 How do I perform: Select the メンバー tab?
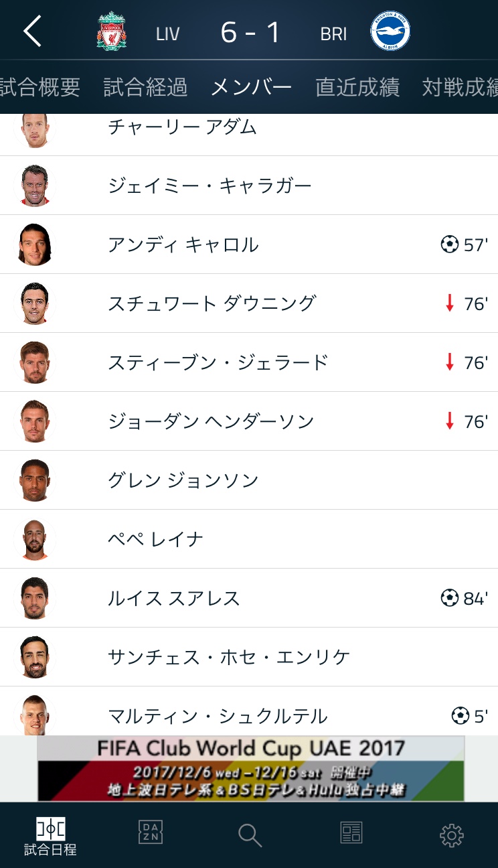(251, 87)
